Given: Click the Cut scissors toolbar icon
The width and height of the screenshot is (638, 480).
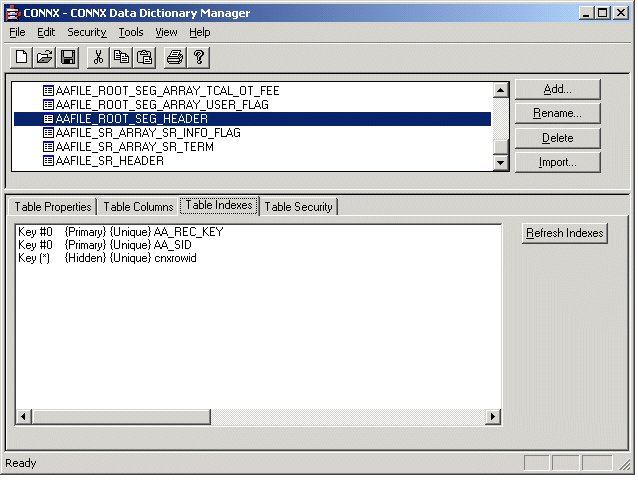Looking at the screenshot, I should (98, 57).
